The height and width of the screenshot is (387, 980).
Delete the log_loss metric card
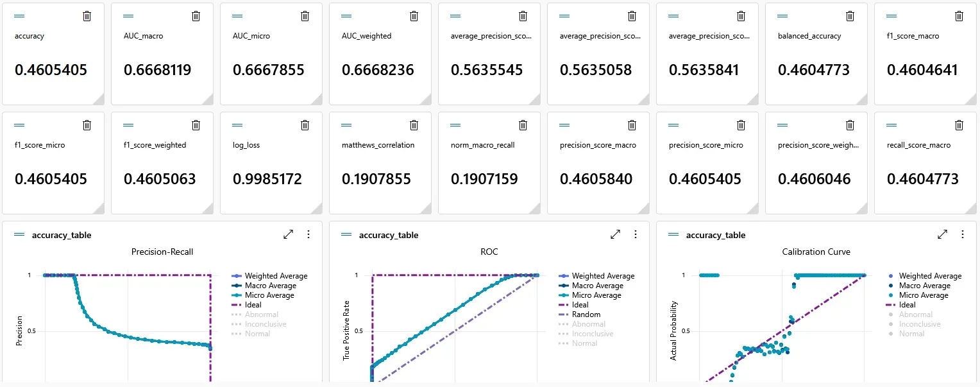tap(305, 125)
